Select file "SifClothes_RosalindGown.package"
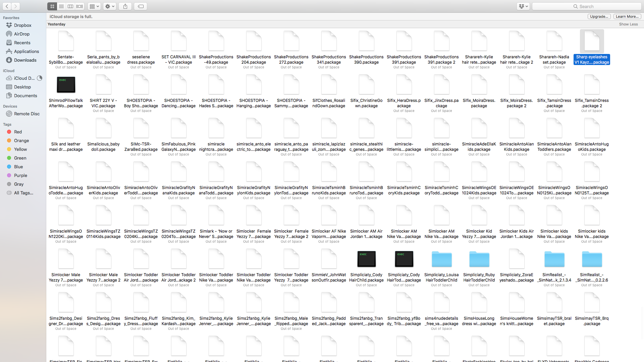The width and height of the screenshot is (644, 362). coord(329,84)
